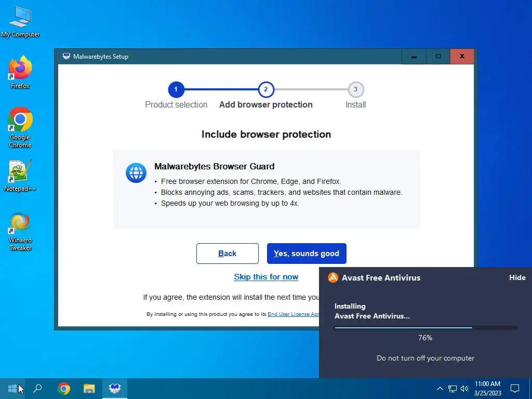Image resolution: width=532 pixels, height=399 pixels.
Task: Open network status tray icon
Action: tap(453, 389)
